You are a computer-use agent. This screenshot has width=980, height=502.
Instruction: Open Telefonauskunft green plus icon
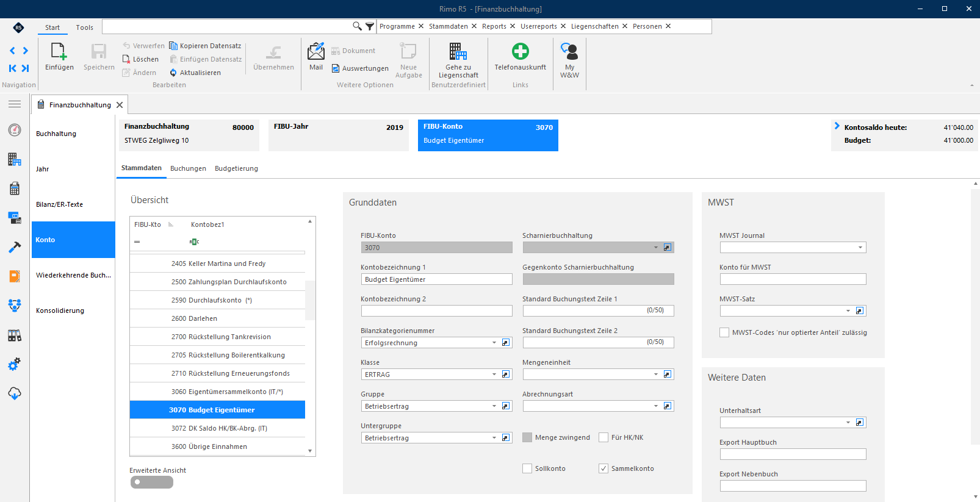(x=521, y=51)
